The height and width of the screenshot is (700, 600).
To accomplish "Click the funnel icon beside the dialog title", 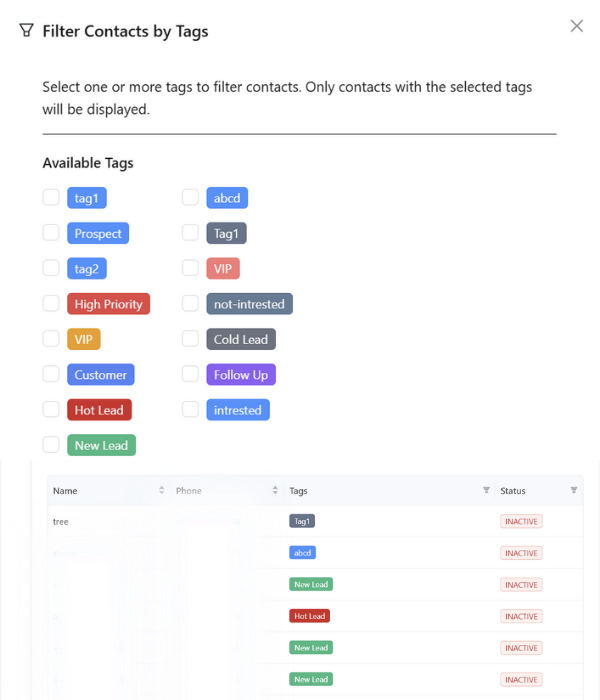I will 27,31.
